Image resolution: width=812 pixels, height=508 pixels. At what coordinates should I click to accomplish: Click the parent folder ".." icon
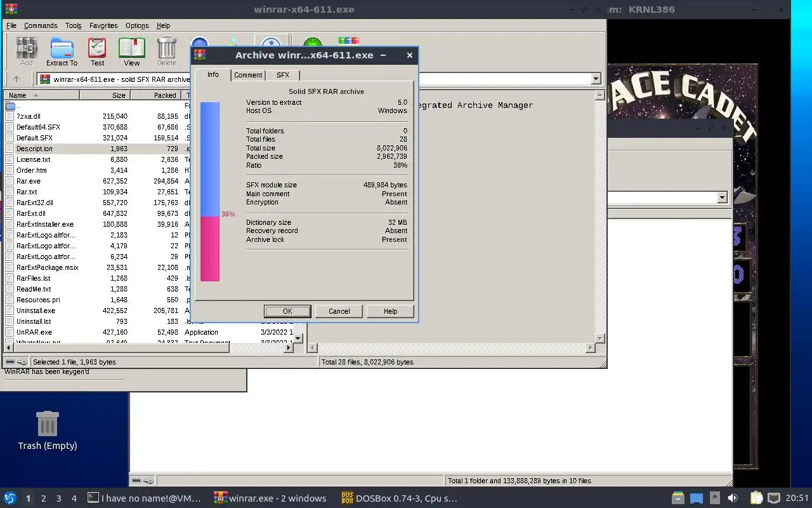pyautogui.click(x=10, y=105)
